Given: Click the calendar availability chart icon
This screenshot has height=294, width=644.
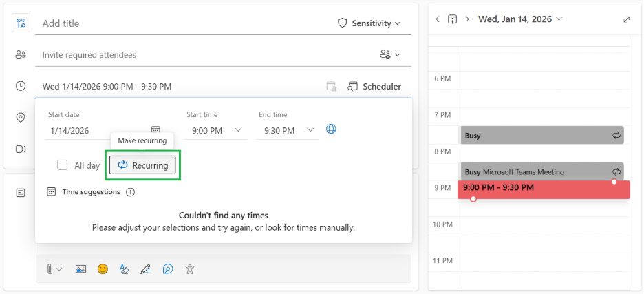Looking at the screenshot, I should pos(332,86).
